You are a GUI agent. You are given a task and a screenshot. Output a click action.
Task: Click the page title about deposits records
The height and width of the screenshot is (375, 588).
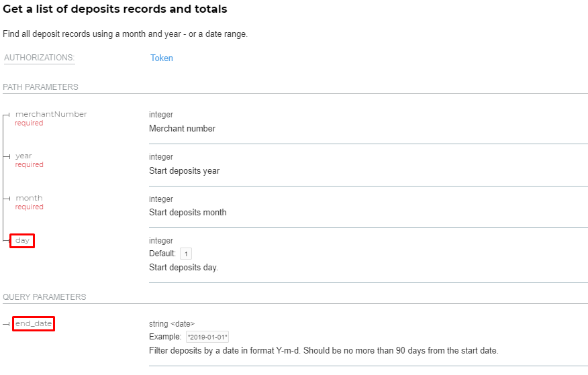[x=115, y=9]
